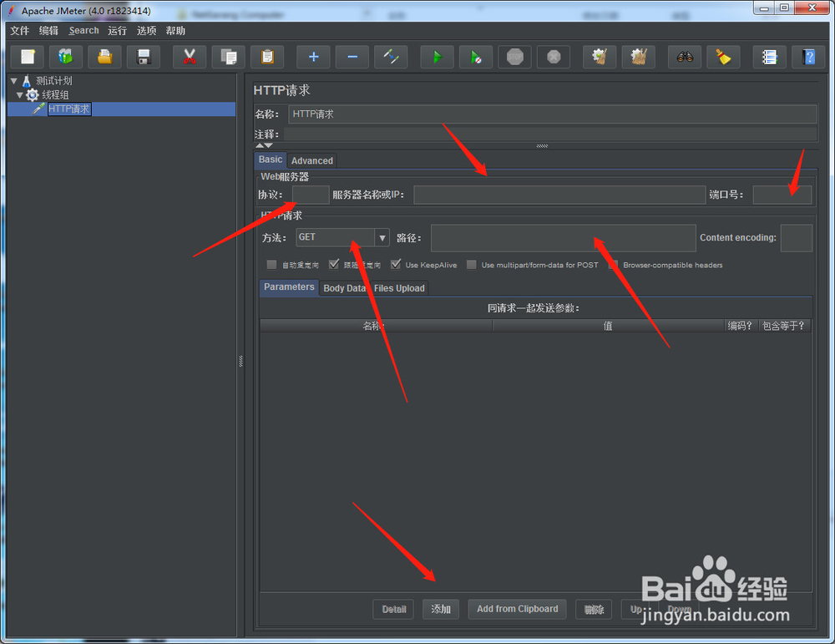Toggle auto-redirect checkbox
835x644 pixels.
click(271, 265)
